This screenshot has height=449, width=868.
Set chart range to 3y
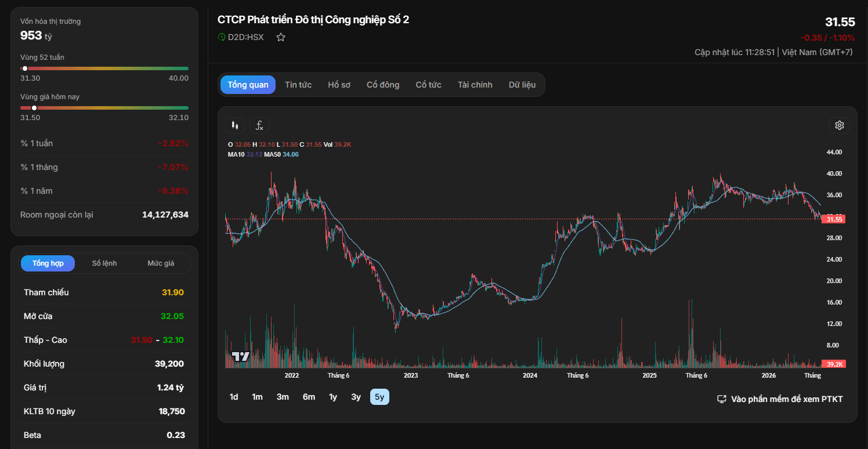click(x=356, y=397)
